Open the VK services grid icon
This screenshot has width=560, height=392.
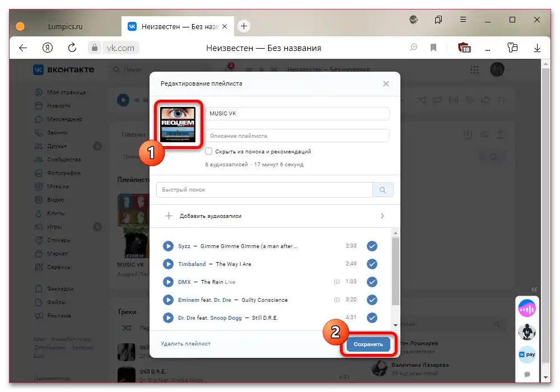[474, 69]
